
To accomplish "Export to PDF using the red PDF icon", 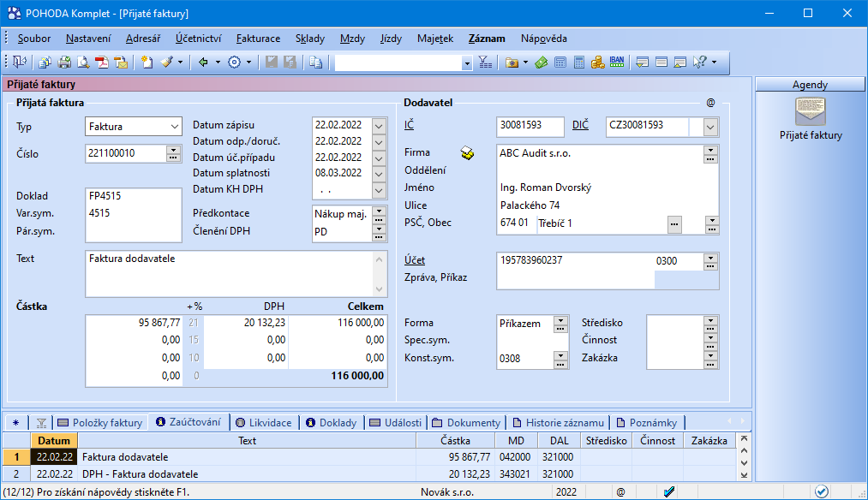I will click(x=102, y=62).
